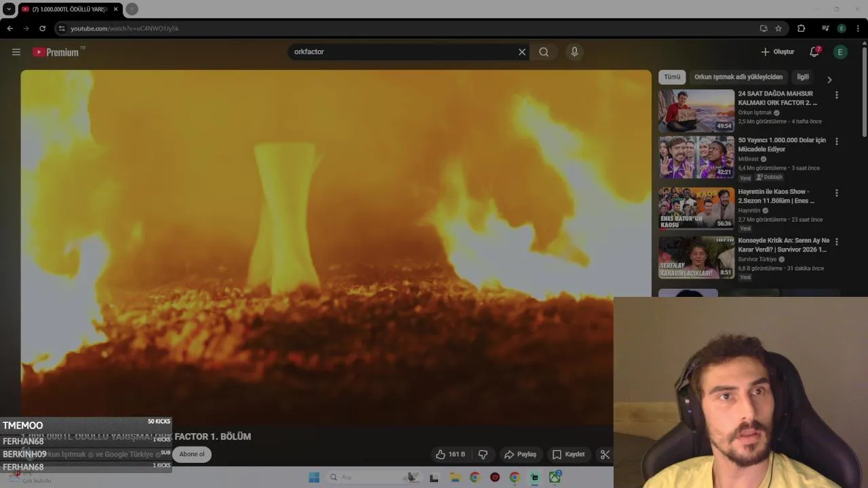This screenshot has height=488, width=868.
Task: Go forward in browser history
Action: 26,28
